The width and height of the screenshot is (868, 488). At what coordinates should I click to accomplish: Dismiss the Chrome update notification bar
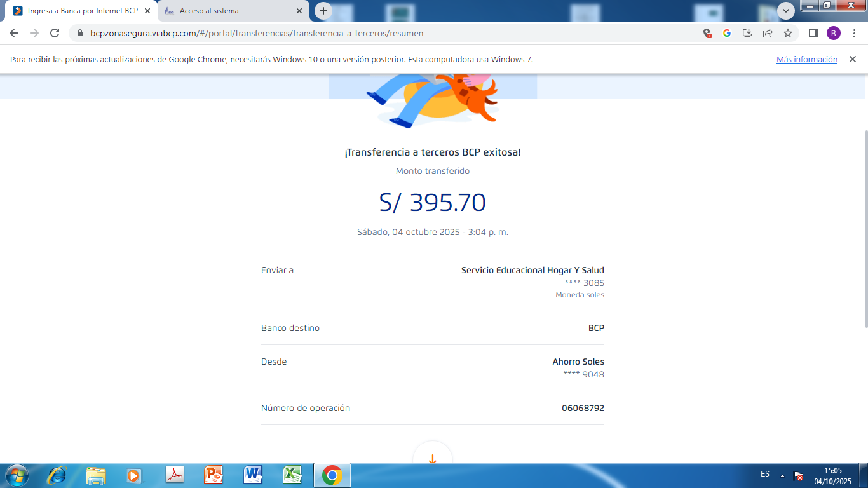point(853,59)
